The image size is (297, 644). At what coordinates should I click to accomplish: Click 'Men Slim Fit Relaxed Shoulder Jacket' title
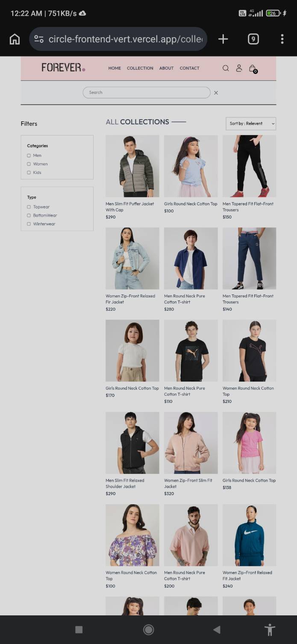click(125, 484)
